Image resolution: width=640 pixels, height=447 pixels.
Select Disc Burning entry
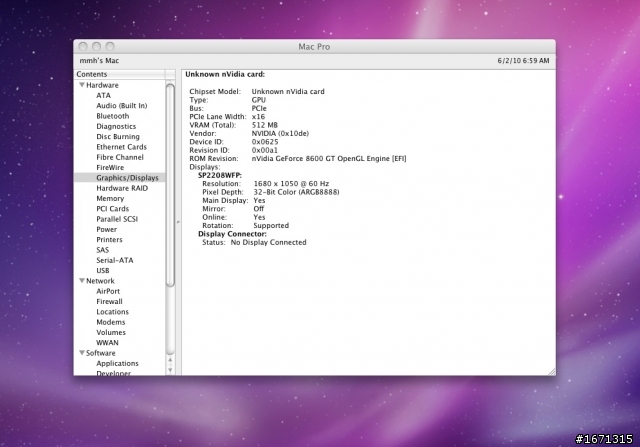118,136
